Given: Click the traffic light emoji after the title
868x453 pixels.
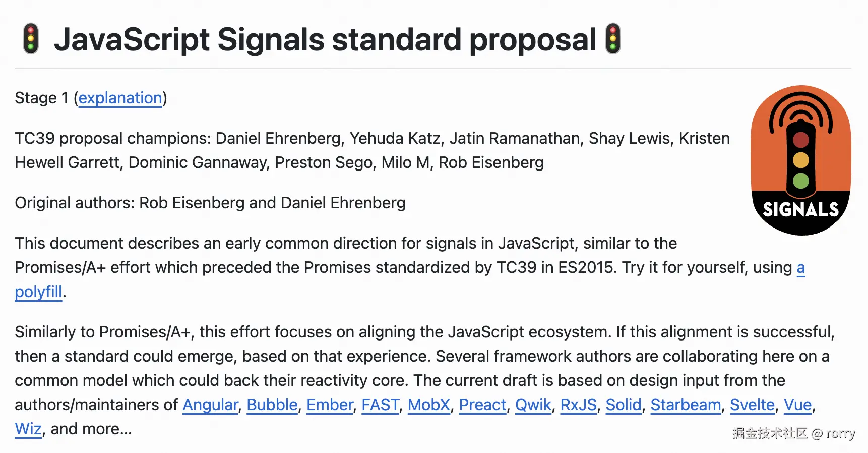Looking at the screenshot, I should [x=613, y=39].
